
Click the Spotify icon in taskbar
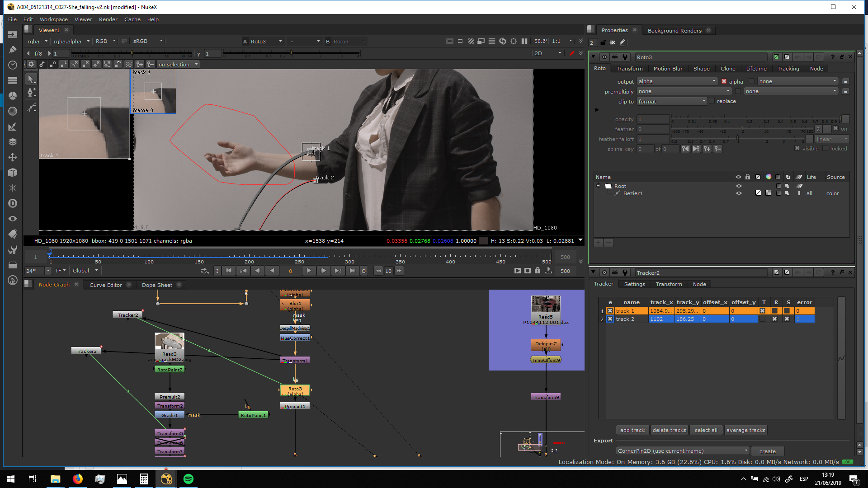pyautogui.click(x=189, y=479)
